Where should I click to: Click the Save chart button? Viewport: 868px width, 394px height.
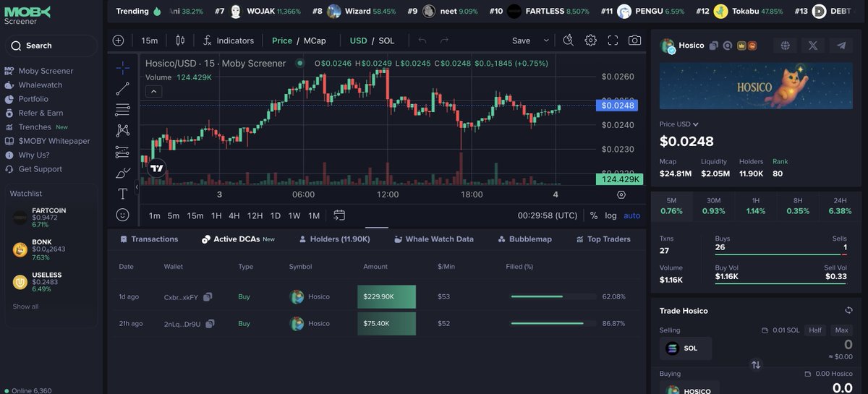(x=521, y=40)
